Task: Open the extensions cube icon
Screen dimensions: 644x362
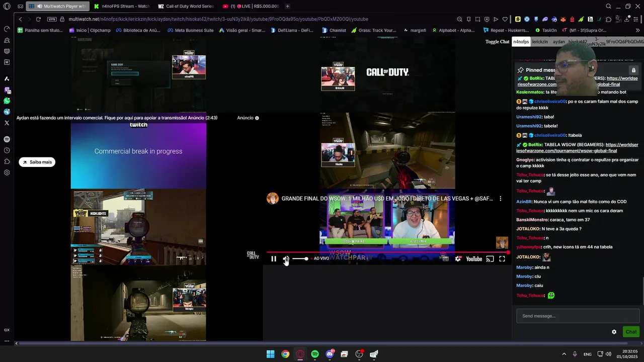Action: pos(608,19)
